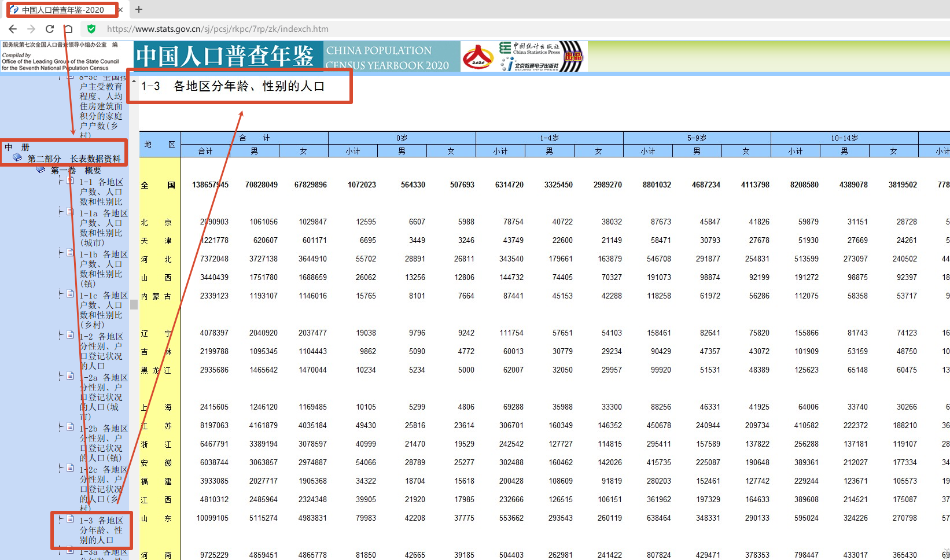Click the 内蒙古 row label
The image size is (950, 560).
(156, 296)
